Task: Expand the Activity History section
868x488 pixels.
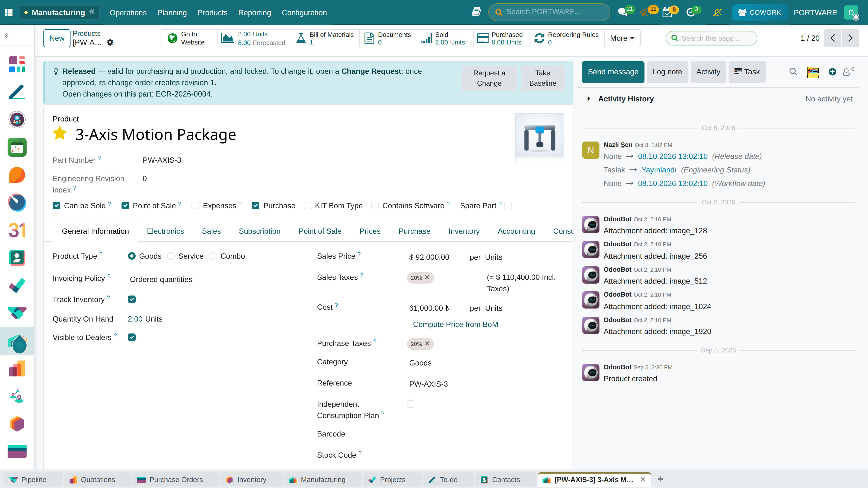Action: [626, 99]
